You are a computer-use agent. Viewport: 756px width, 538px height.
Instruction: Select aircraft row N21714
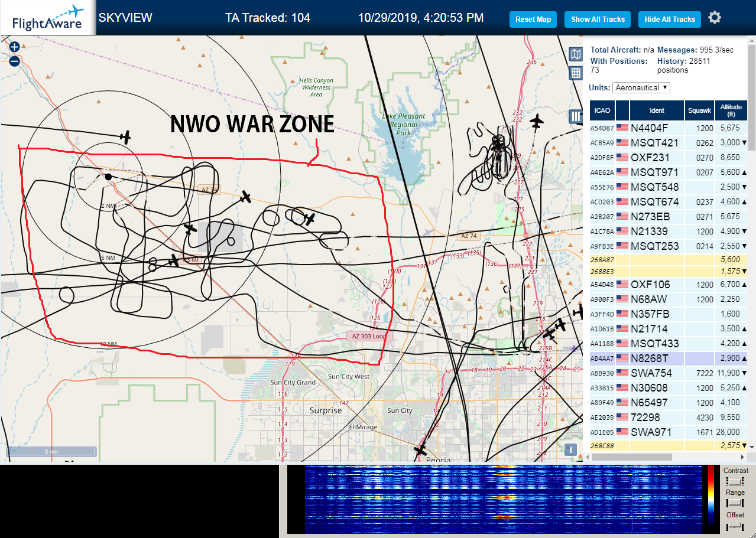point(669,329)
